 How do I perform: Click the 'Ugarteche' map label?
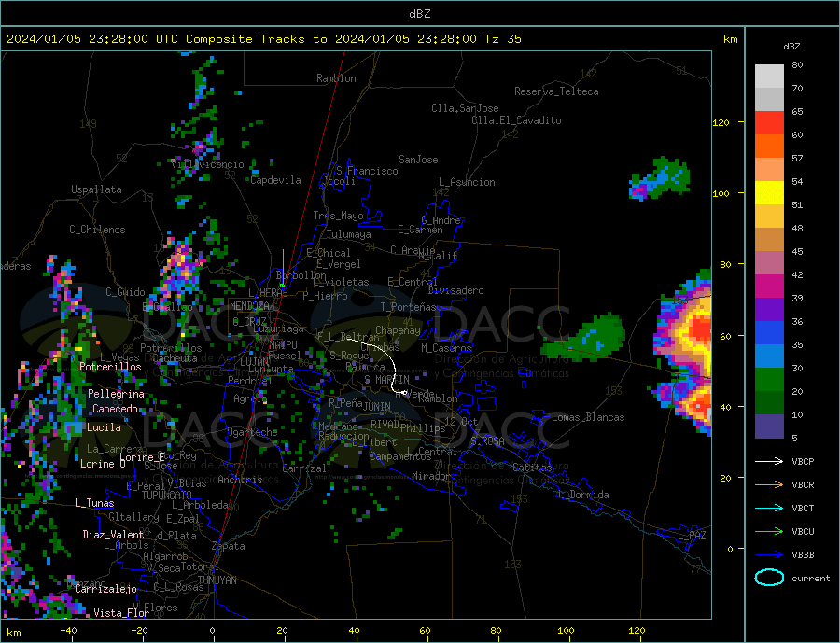[252, 432]
